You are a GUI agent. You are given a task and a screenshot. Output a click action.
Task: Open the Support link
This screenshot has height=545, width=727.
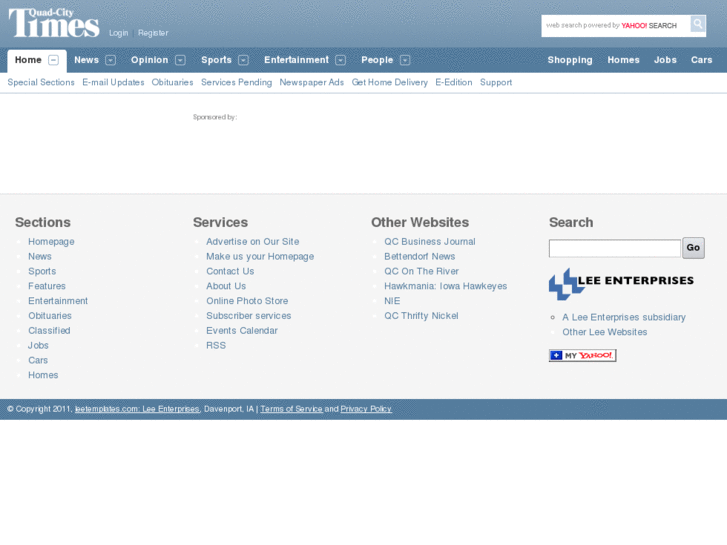click(x=496, y=83)
